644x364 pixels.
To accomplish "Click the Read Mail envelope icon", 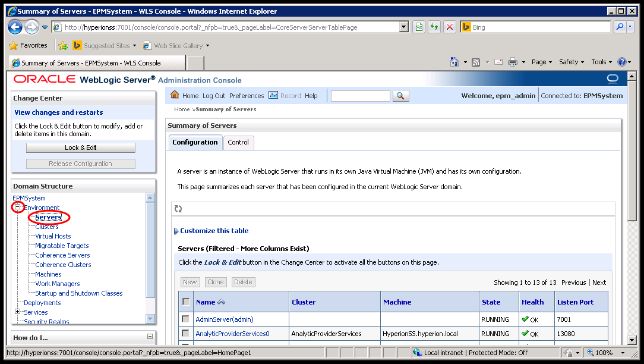I will point(498,62).
